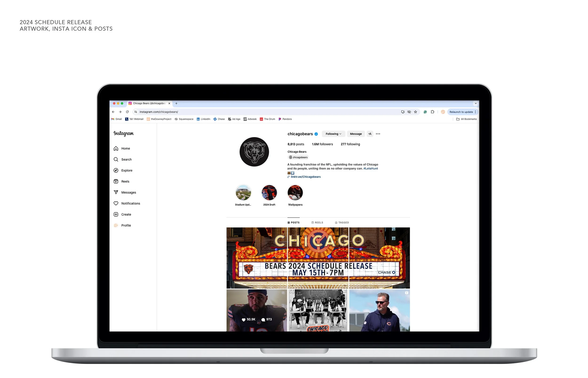Switch to the POSTS tab
This screenshot has width=588, height=378.
(x=294, y=223)
